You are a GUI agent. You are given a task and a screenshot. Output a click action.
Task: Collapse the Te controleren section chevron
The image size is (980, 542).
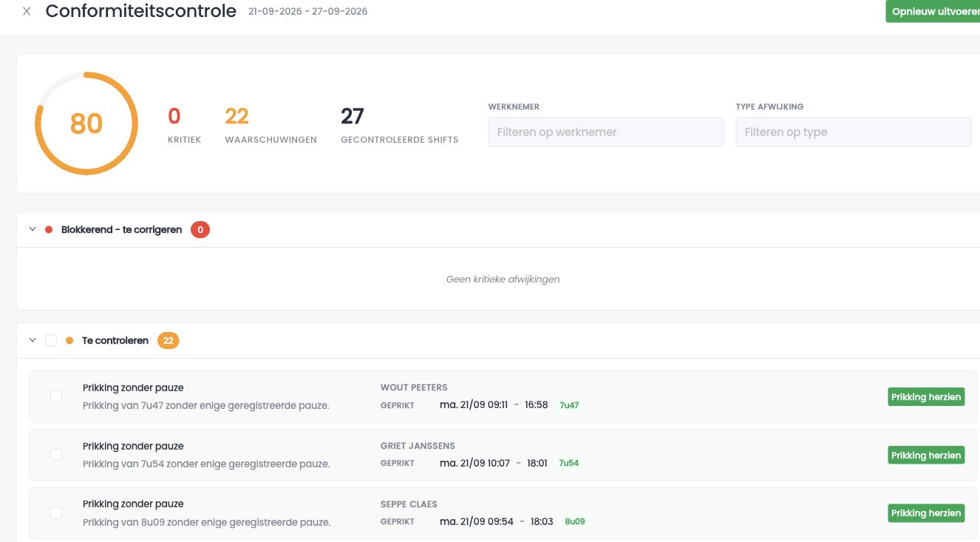pyautogui.click(x=33, y=341)
